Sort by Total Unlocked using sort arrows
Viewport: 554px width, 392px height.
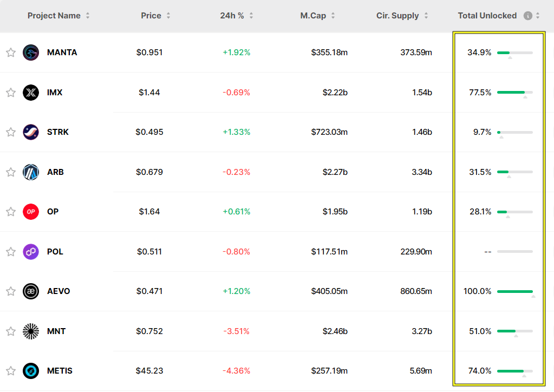[x=538, y=16]
